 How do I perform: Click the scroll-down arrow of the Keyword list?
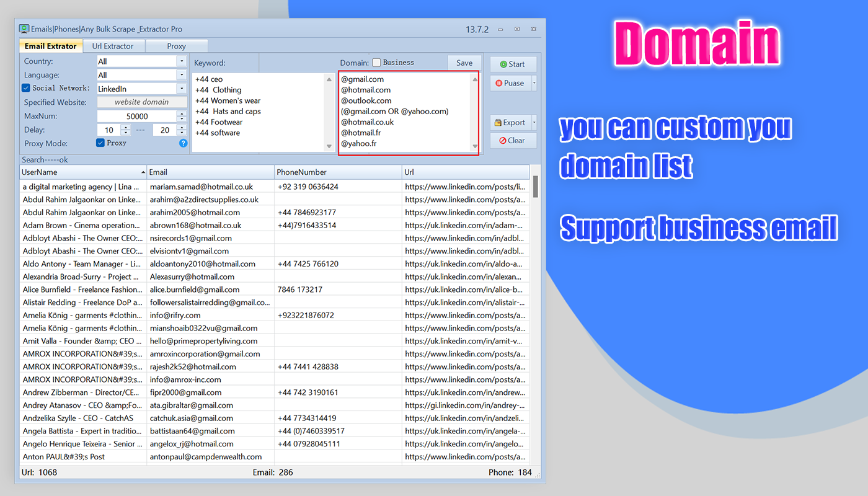pos(329,146)
